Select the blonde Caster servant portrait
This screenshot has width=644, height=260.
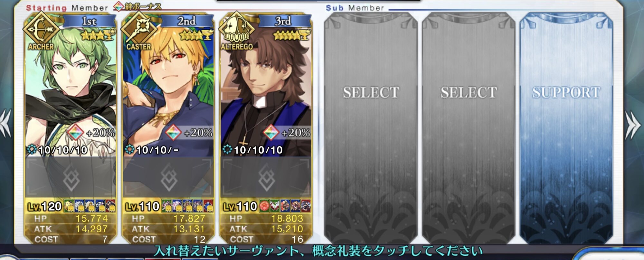click(168, 90)
